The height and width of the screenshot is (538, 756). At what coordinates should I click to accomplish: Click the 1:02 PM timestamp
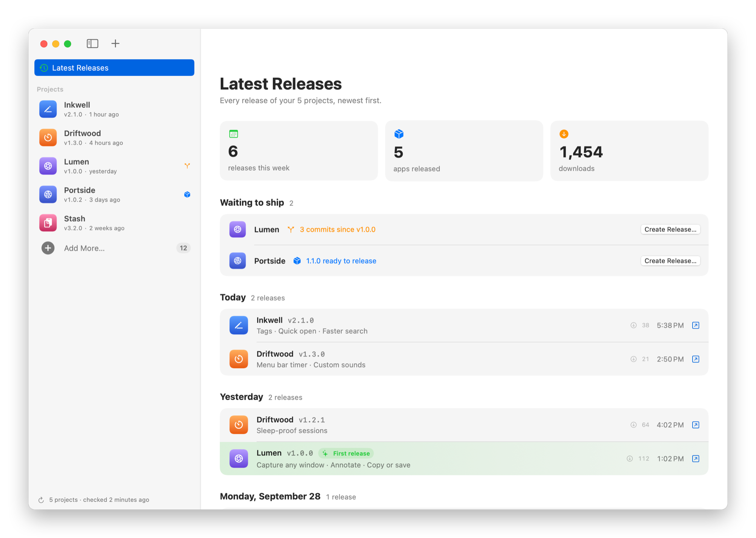click(x=670, y=459)
